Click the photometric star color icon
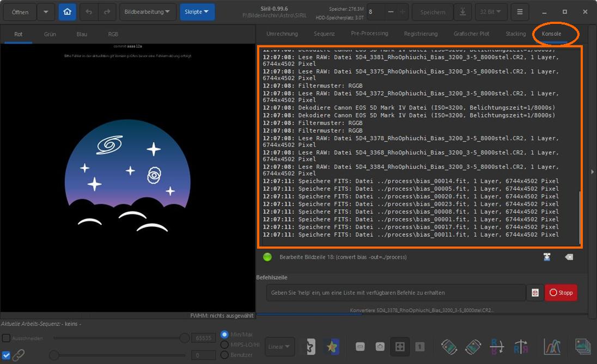Image resolution: width=597 pixels, height=364 pixels. point(331,347)
